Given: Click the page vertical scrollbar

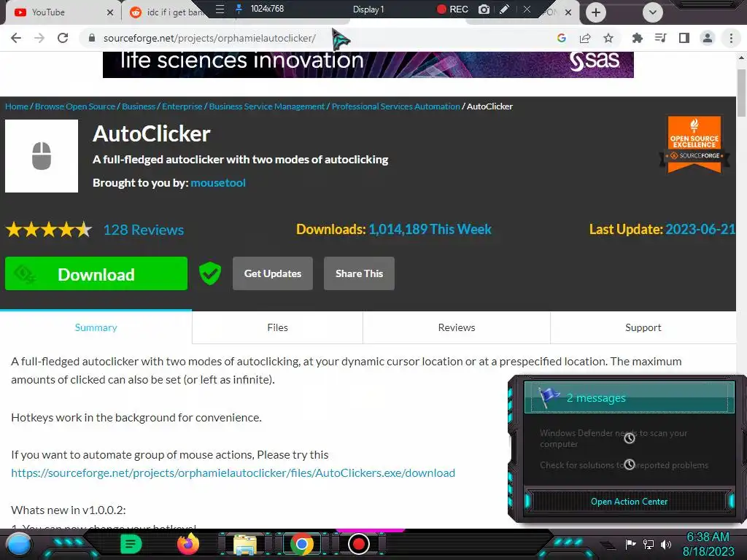Looking at the screenshot, I should click(741, 93).
